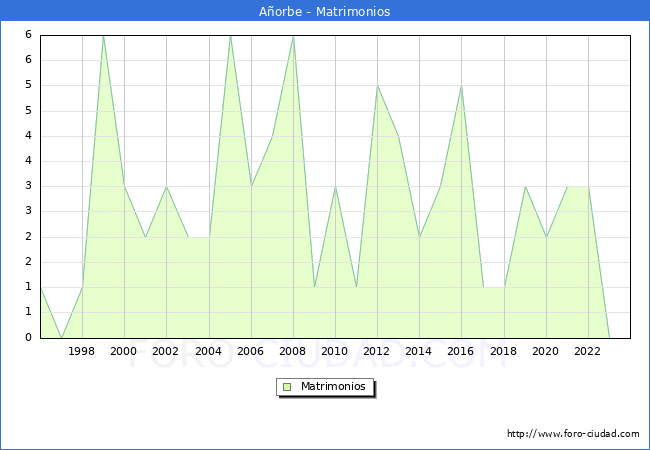Click the data peak at year 1999

[x=103, y=35]
